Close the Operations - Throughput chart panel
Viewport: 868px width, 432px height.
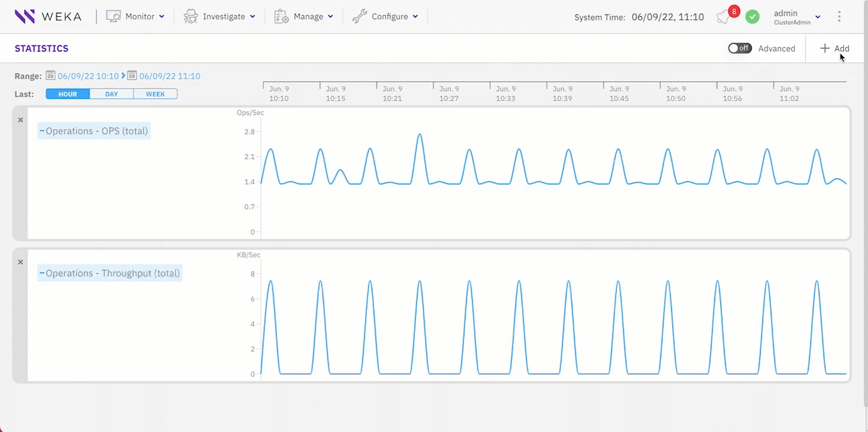[20, 262]
